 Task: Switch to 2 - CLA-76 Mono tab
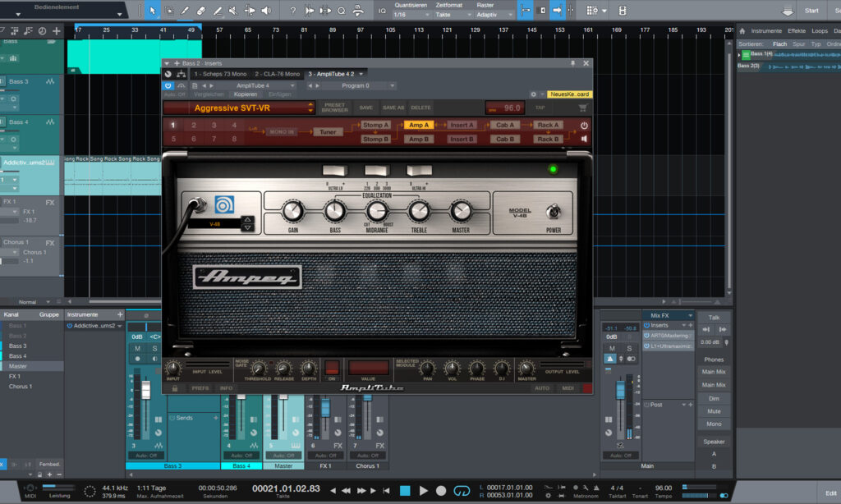278,74
